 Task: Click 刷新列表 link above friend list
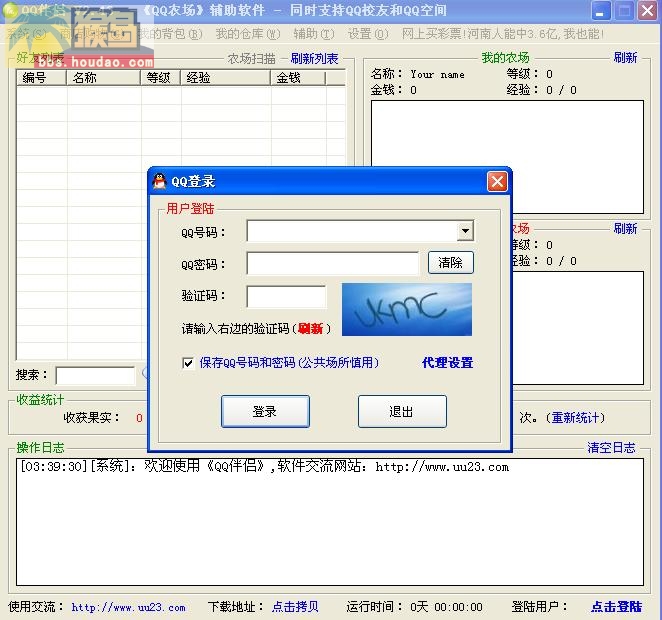tap(315, 58)
